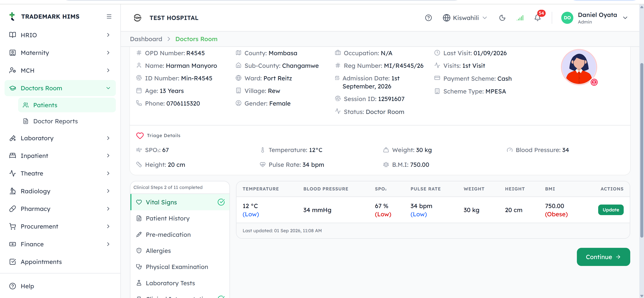The width and height of the screenshot is (644, 298).
Task: Click the Pharmacy pill icon
Action: tap(12, 209)
